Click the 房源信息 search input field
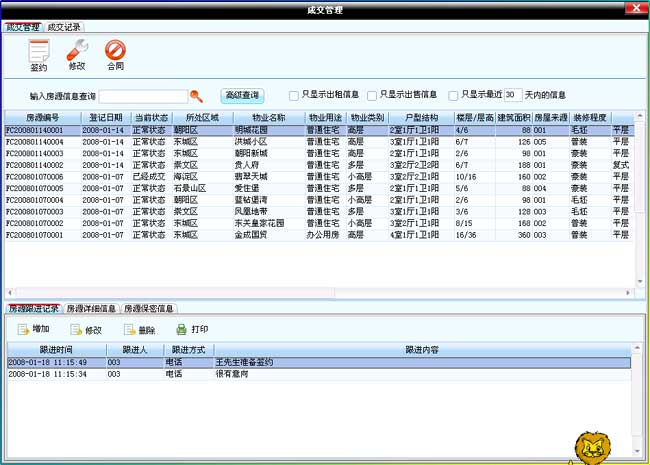The height and width of the screenshot is (465, 650). click(142, 96)
